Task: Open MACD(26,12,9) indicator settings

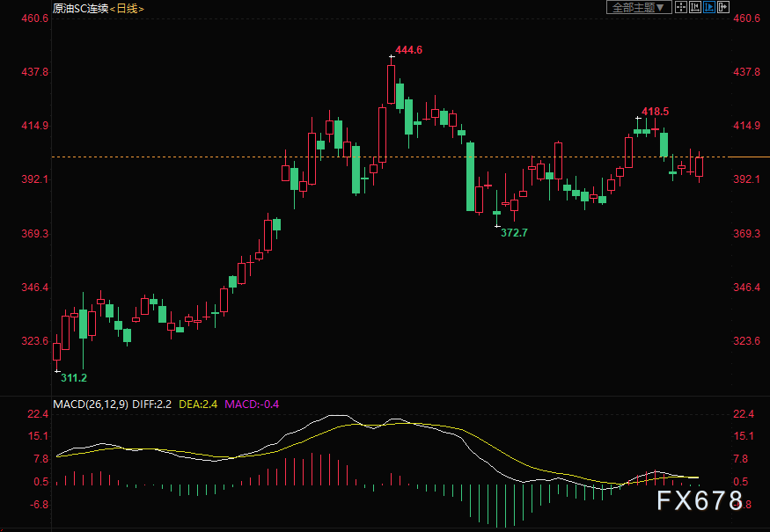Action: pos(91,404)
